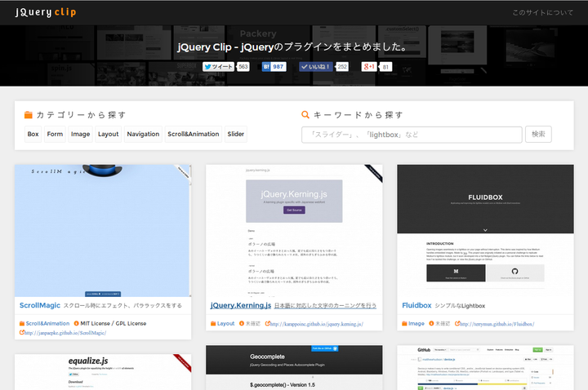
Task: Click the ScrollMagic description text スクロール時にエフェクト
Action: click(x=122, y=306)
